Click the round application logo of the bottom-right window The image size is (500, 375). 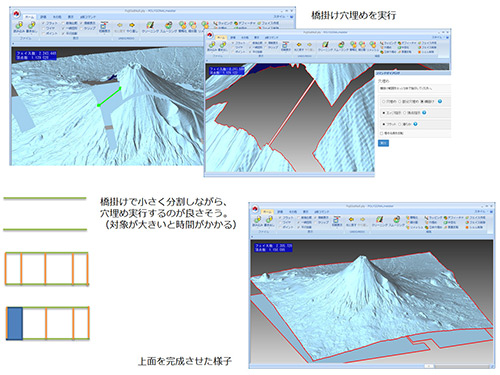[x=256, y=209]
